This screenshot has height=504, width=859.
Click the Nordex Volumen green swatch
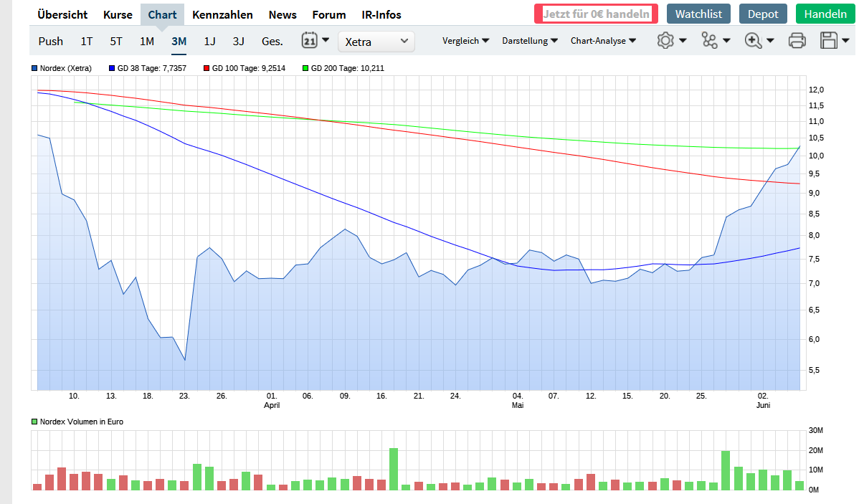(x=34, y=422)
